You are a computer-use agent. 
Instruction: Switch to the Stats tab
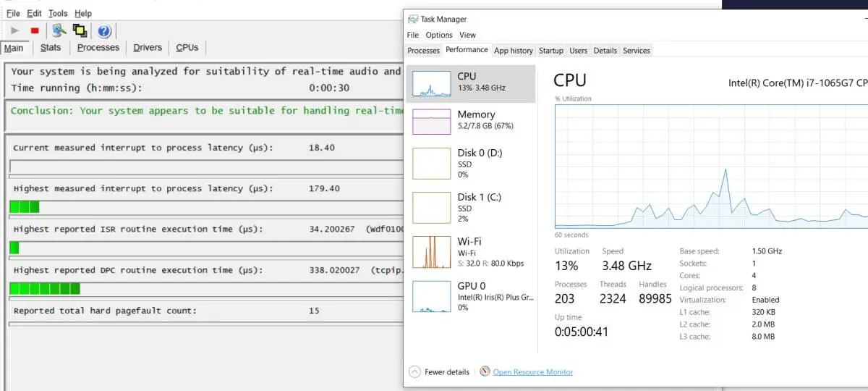[51, 48]
